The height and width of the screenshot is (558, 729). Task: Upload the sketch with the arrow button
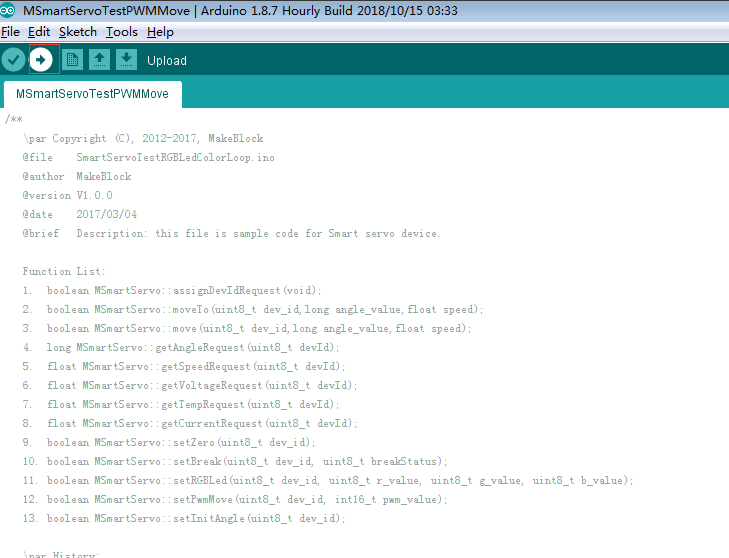coord(41,60)
